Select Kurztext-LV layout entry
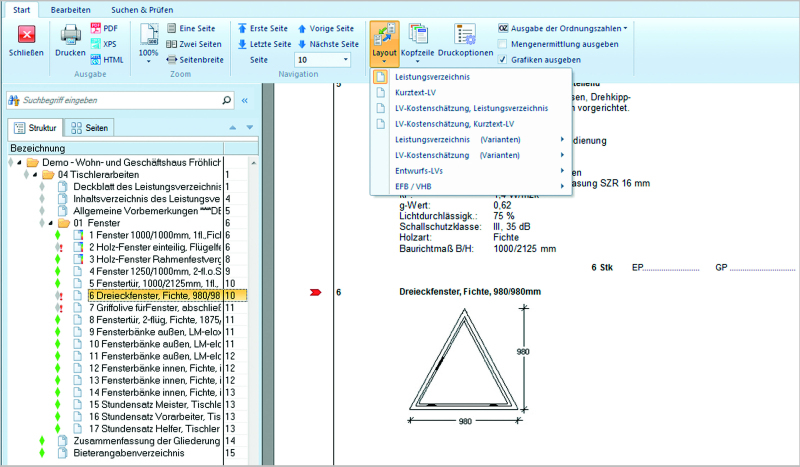Viewport: 800px width, 467px height. click(415, 93)
